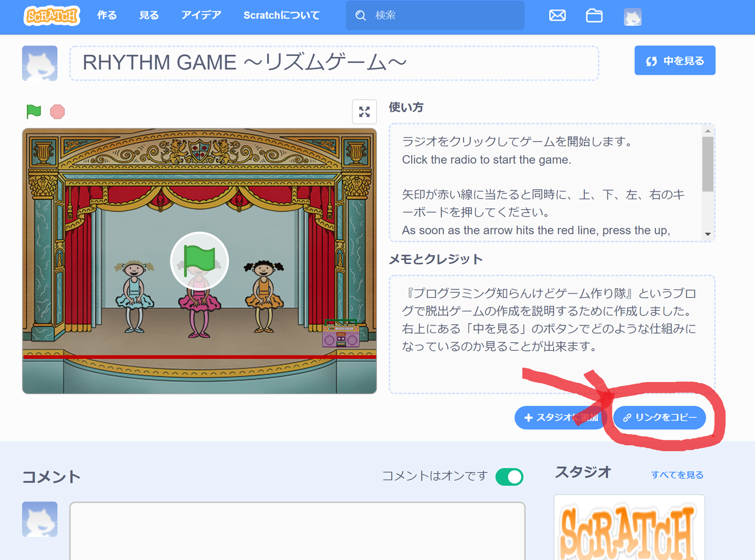The width and height of the screenshot is (755, 560).
Task: Click the green flag overlay to start
Action: coord(199,261)
